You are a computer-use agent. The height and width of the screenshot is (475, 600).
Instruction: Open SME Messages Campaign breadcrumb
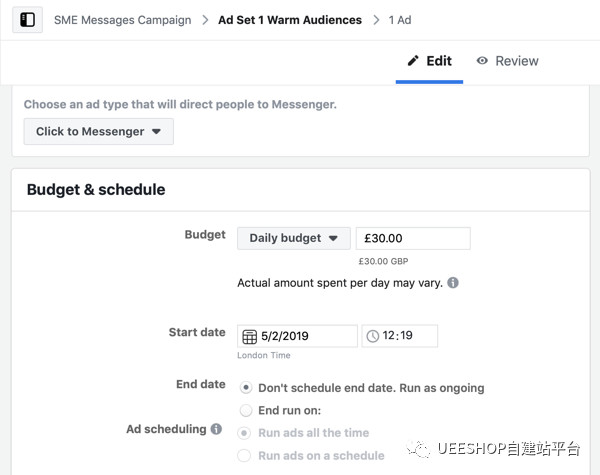[x=124, y=20]
